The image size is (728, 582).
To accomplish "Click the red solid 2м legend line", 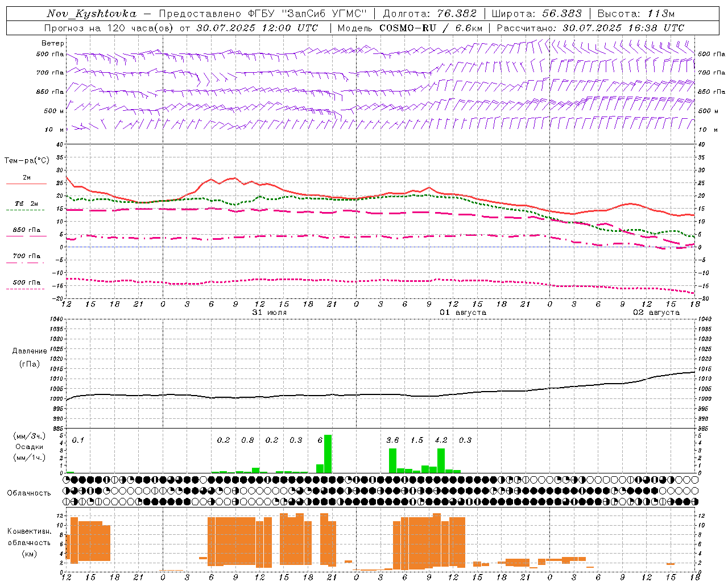I will [26, 184].
